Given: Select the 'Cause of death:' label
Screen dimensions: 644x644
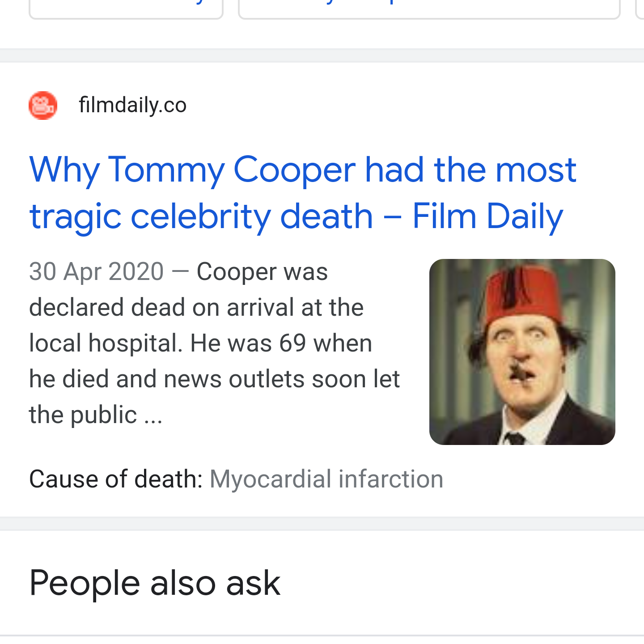Looking at the screenshot, I should pos(116,479).
